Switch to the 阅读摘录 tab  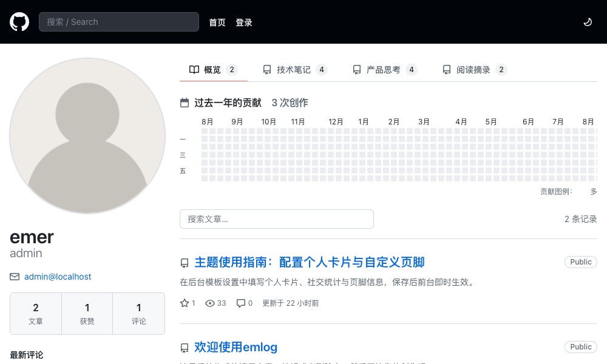click(x=475, y=70)
